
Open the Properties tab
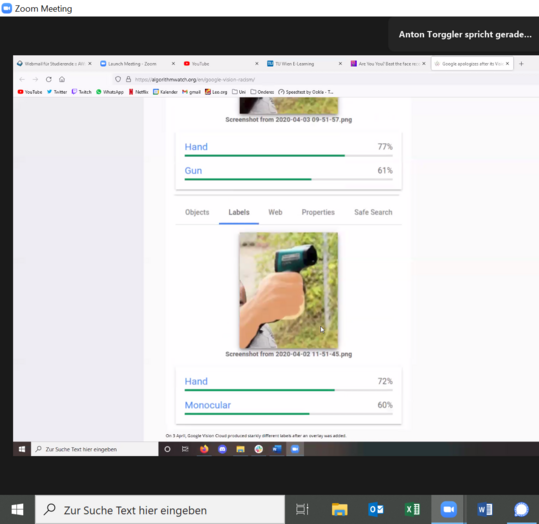coord(318,212)
